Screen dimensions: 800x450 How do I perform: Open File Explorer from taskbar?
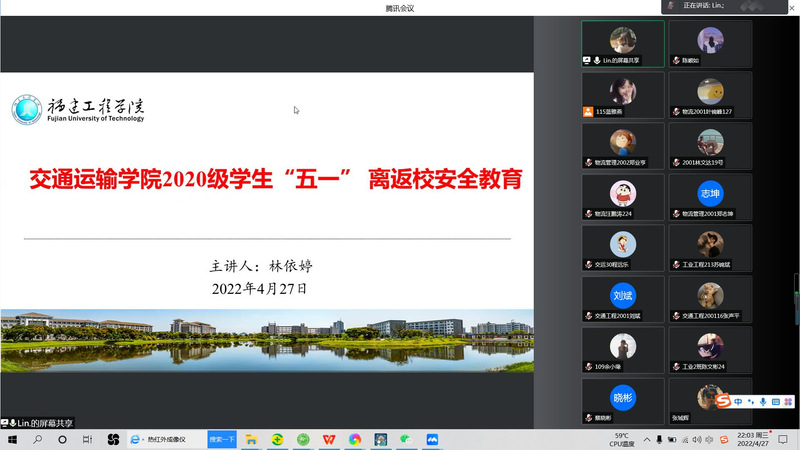251,439
